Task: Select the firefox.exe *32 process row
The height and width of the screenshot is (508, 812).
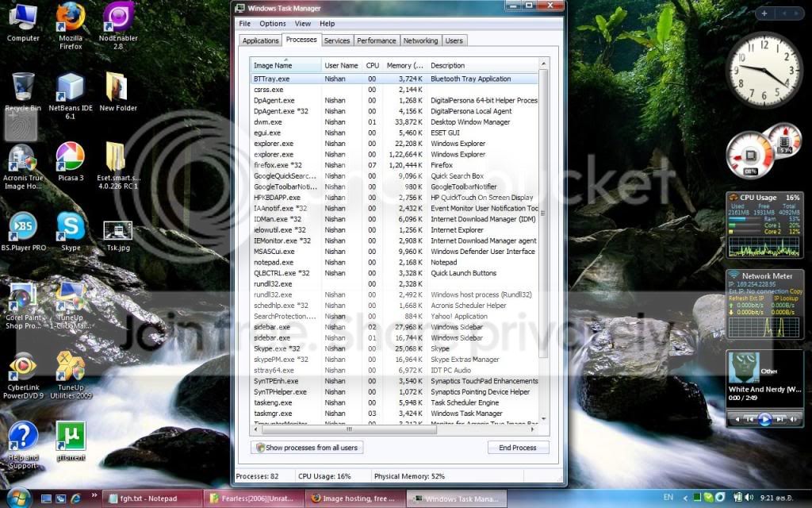Action: [394, 165]
